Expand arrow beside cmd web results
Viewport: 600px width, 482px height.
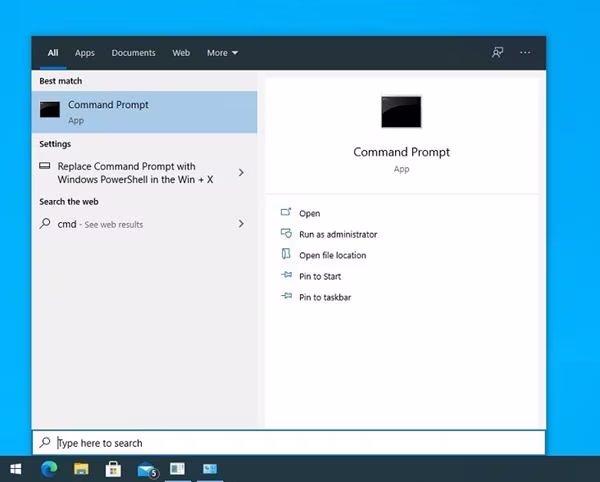241,223
